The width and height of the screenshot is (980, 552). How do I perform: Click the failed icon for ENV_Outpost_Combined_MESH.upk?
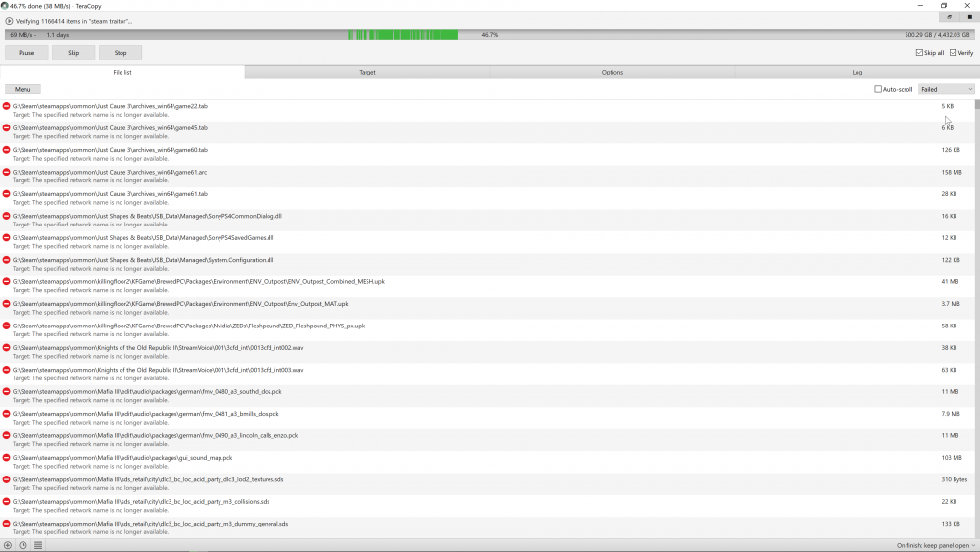(x=6, y=282)
